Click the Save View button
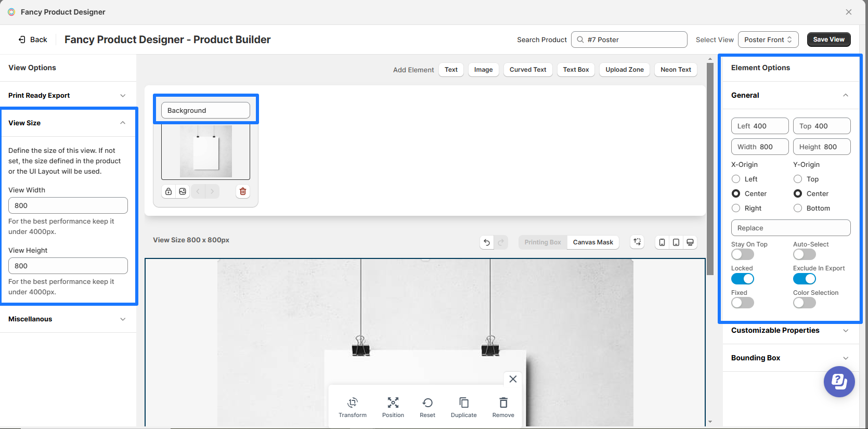 pos(828,40)
